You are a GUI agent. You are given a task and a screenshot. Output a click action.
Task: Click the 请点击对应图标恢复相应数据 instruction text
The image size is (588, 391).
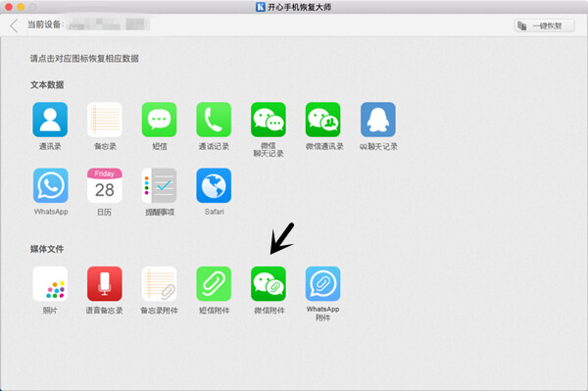tap(84, 59)
